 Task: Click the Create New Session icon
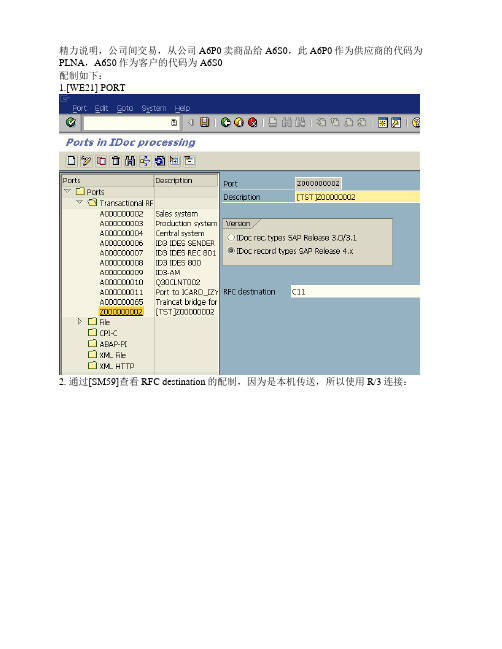tap(383, 123)
